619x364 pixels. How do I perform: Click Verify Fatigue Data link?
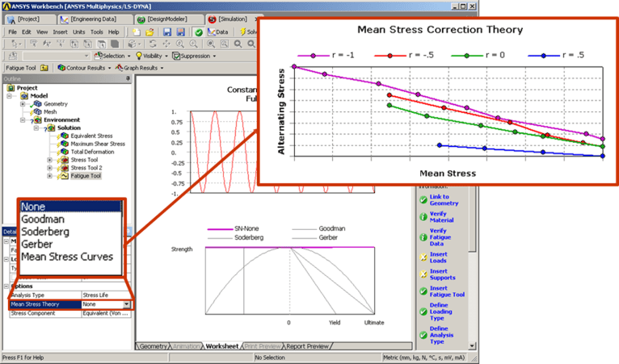point(440,237)
